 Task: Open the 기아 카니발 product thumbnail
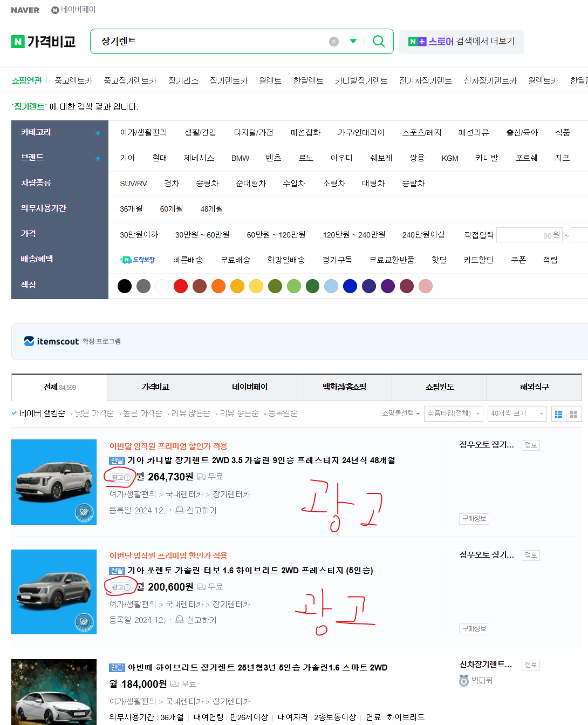coord(54,482)
